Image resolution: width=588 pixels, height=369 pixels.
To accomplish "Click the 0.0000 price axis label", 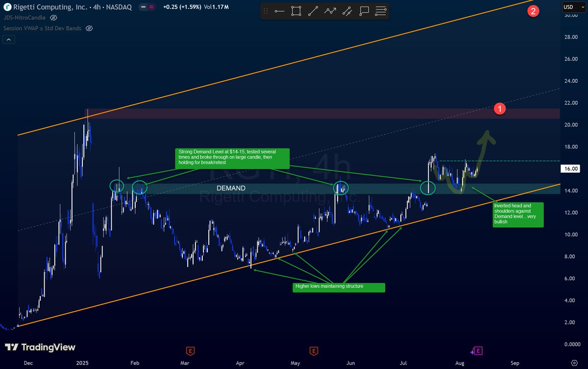I will (573, 344).
